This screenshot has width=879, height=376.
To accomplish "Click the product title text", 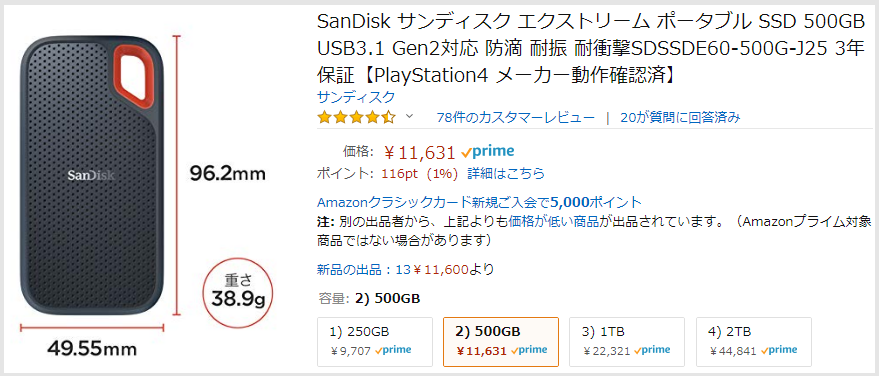I will (591, 48).
